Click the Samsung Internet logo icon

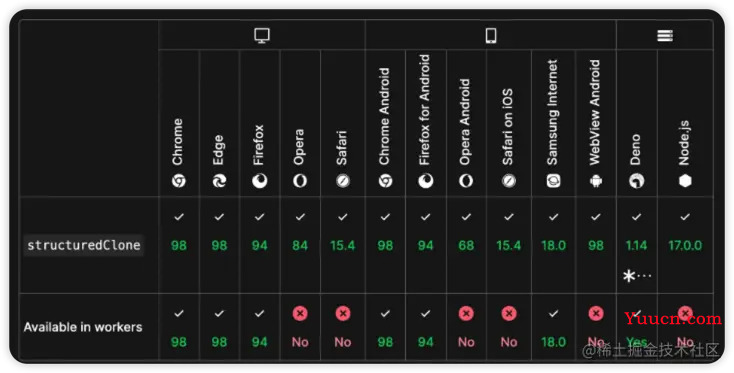[553, 181]
